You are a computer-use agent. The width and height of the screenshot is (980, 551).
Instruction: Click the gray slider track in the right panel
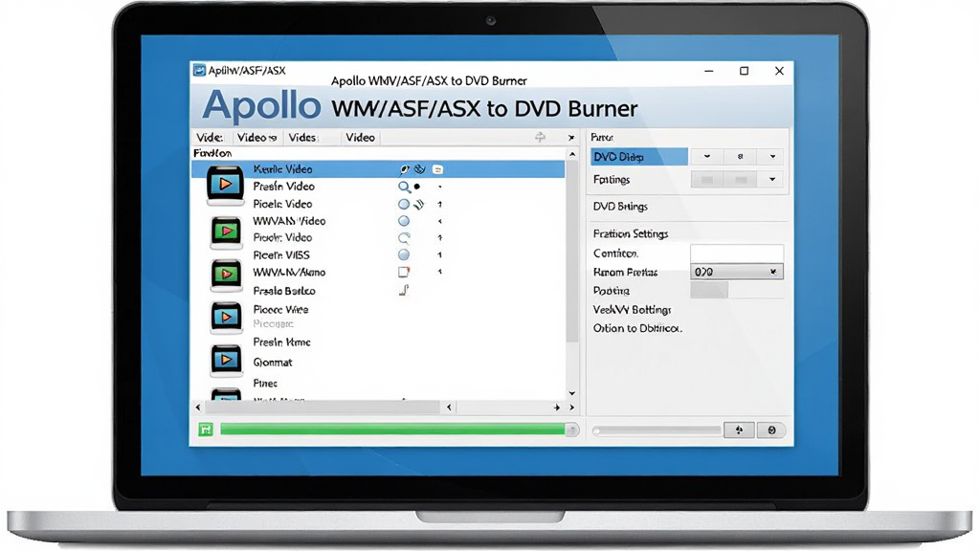coord(657,430)
